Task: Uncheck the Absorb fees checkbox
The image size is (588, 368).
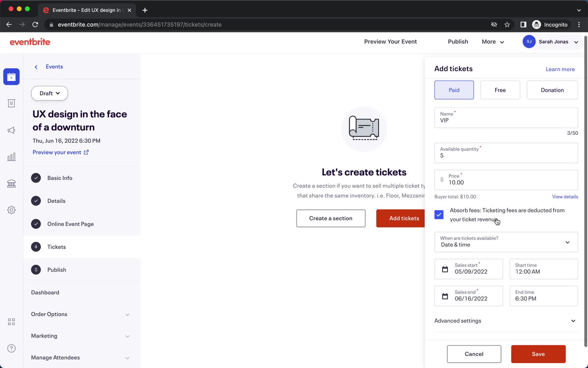Action: pos(439,215)
